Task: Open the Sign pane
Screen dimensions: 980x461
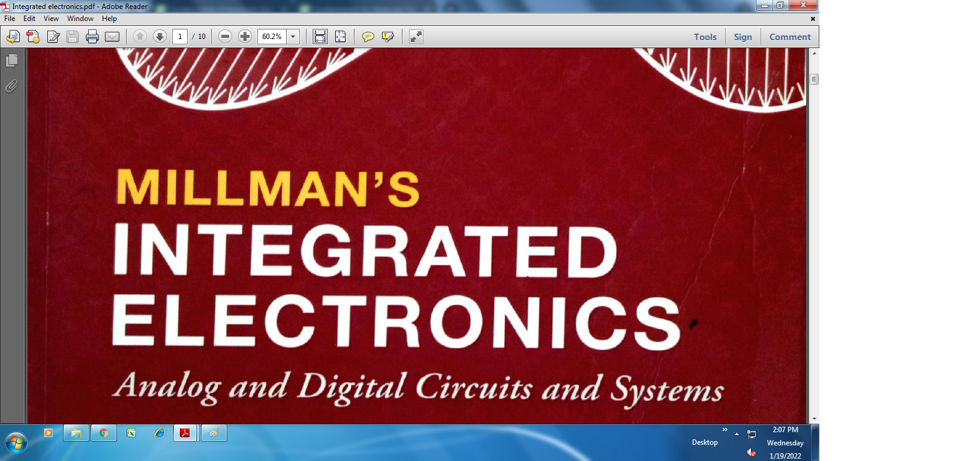Action: (742, 37)
